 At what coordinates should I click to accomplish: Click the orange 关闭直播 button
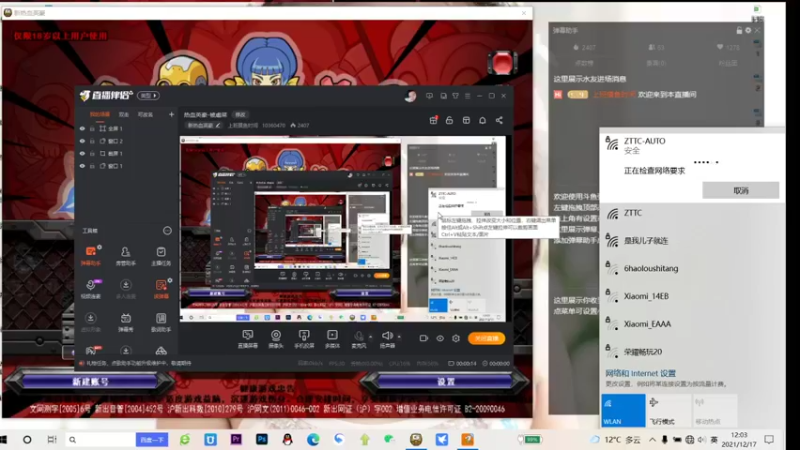(486, 338)
